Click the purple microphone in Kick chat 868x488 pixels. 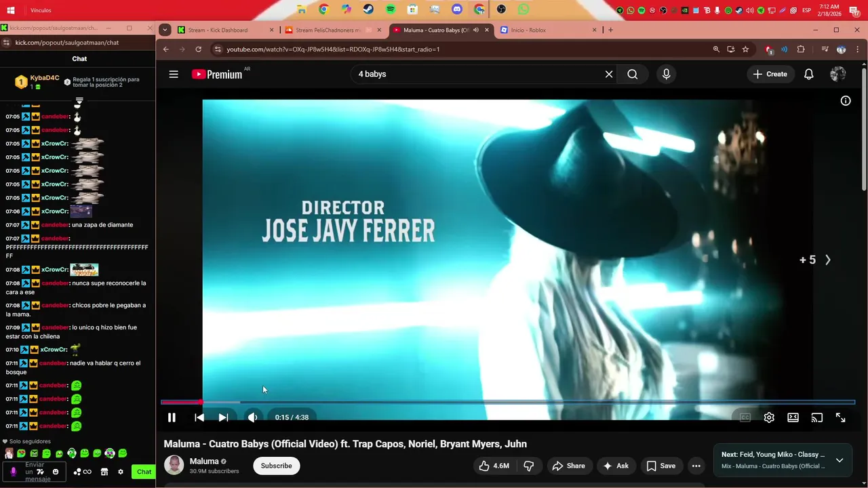pos(13,472)
